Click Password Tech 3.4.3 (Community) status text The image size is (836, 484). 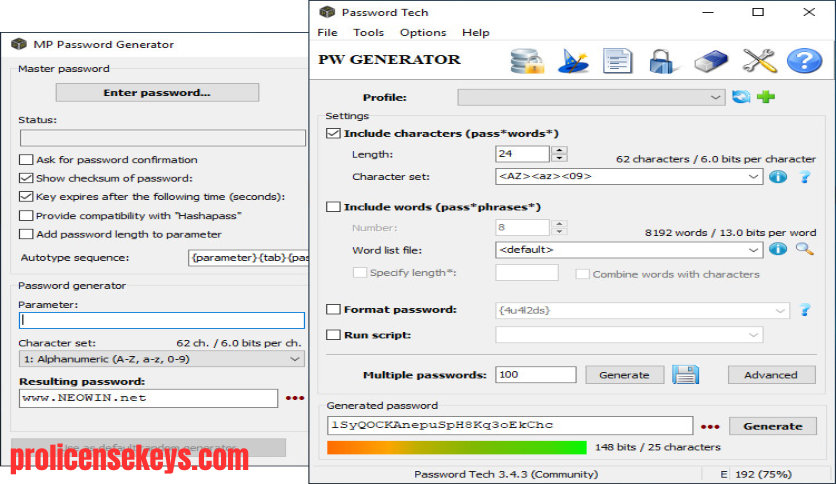506,474
